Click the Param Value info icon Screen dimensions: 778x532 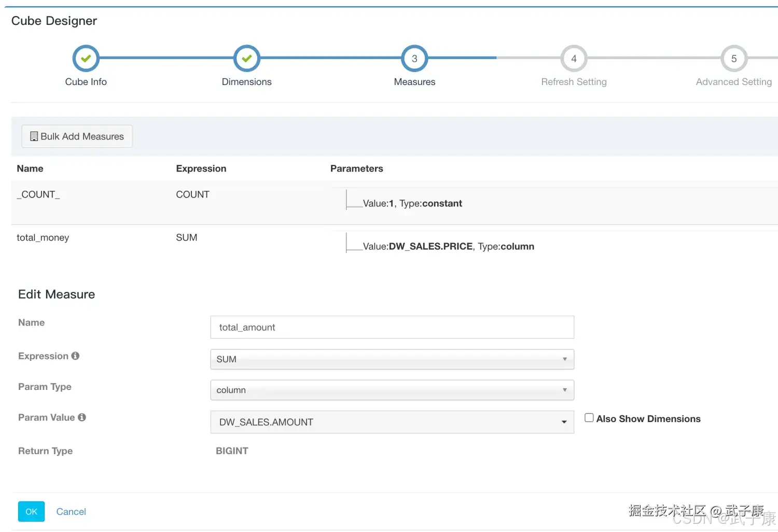point(82,417)
